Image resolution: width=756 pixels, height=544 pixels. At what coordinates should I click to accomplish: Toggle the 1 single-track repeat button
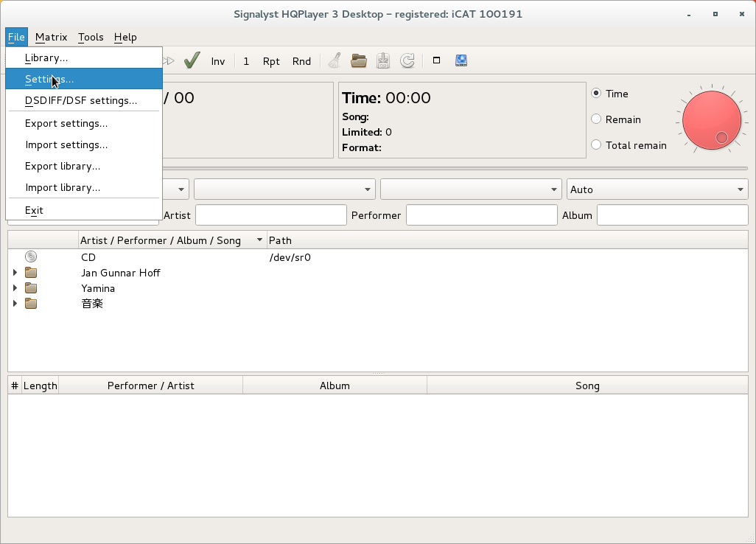pos(246,61)
